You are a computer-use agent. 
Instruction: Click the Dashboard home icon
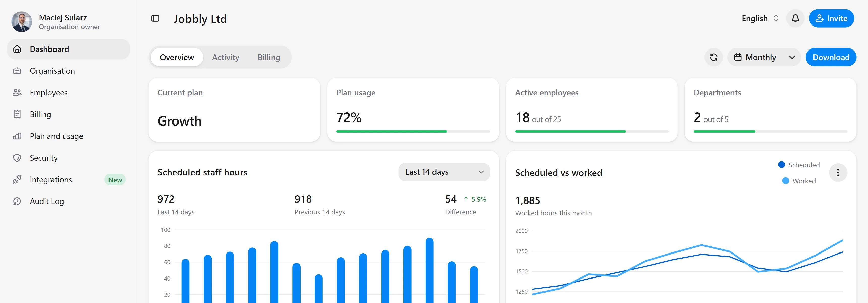[17, 49]
